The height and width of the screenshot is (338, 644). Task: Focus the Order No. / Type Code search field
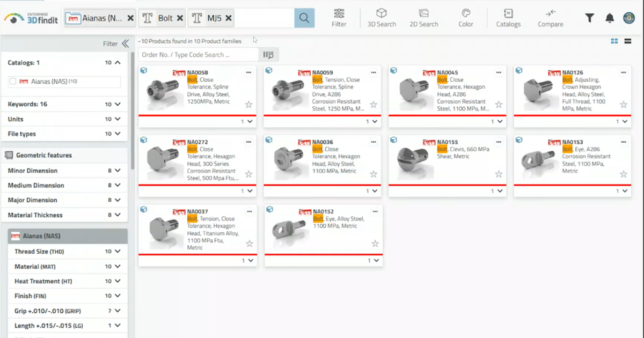point(199,55)
